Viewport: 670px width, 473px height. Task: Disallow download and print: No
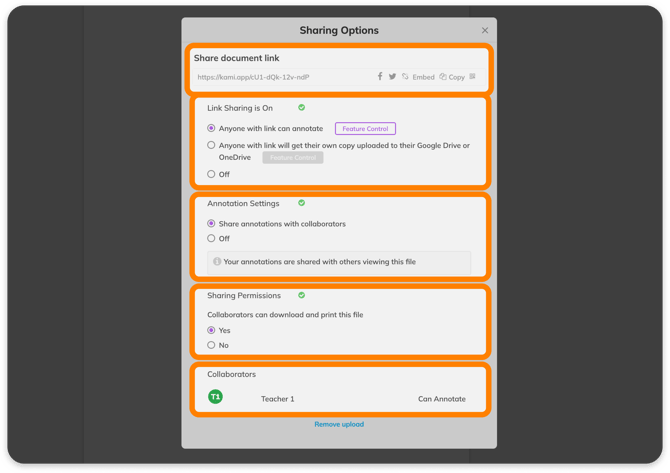211,345
